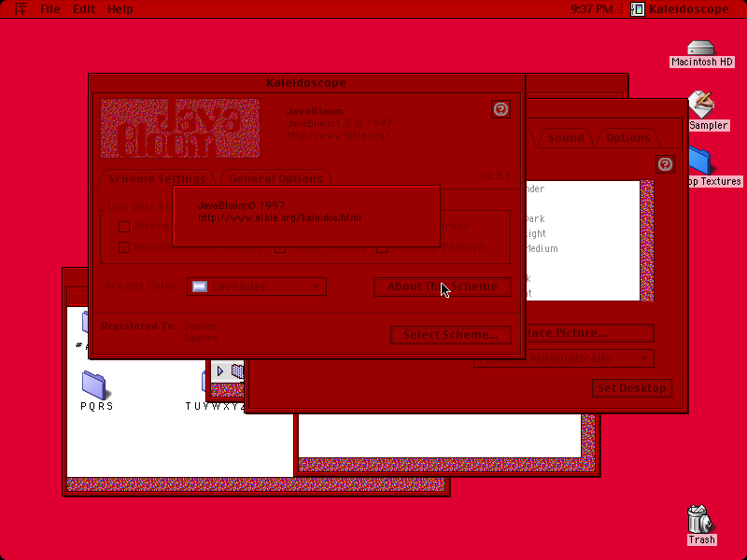747x560 pixels.
Task: Switch to the Options tab
Action: (627, 137)
